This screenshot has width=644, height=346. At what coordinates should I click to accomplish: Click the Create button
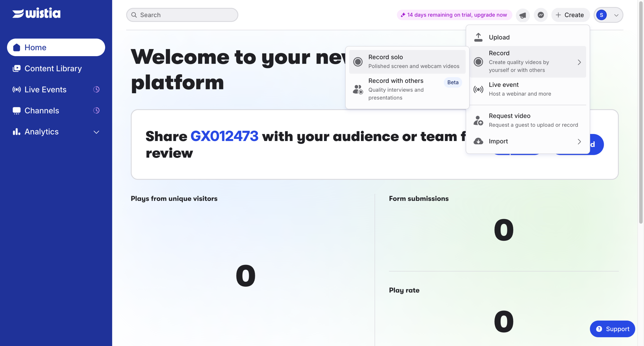coord(570,15)
